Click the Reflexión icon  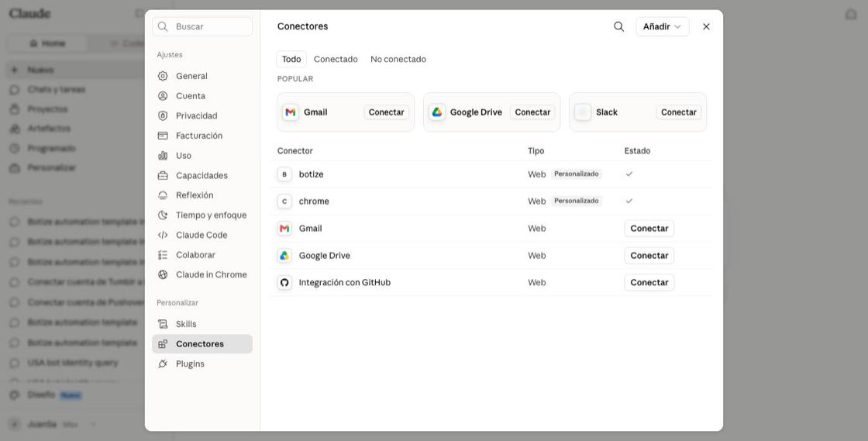point(163,195)
